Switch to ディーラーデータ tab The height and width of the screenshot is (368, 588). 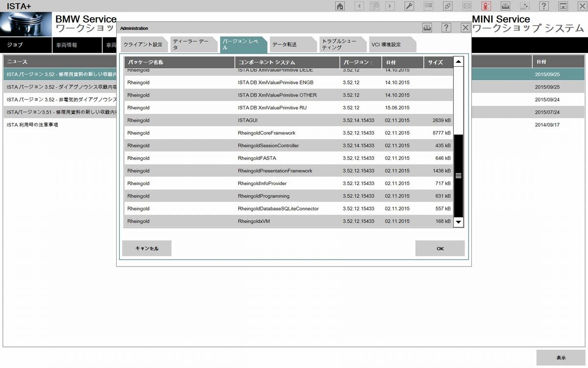194,45
